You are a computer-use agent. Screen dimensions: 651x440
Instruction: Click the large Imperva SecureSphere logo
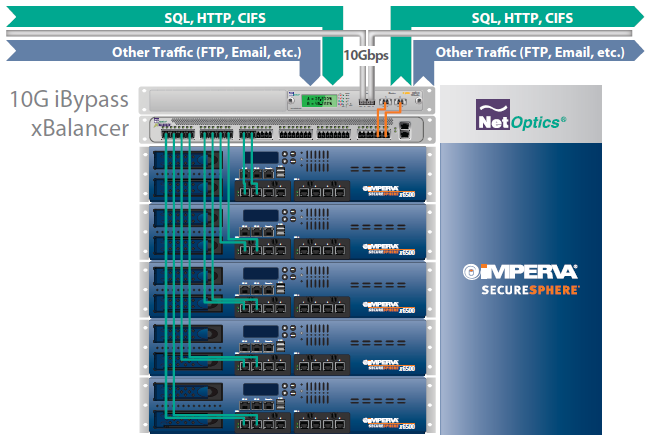tap(521, 279)
